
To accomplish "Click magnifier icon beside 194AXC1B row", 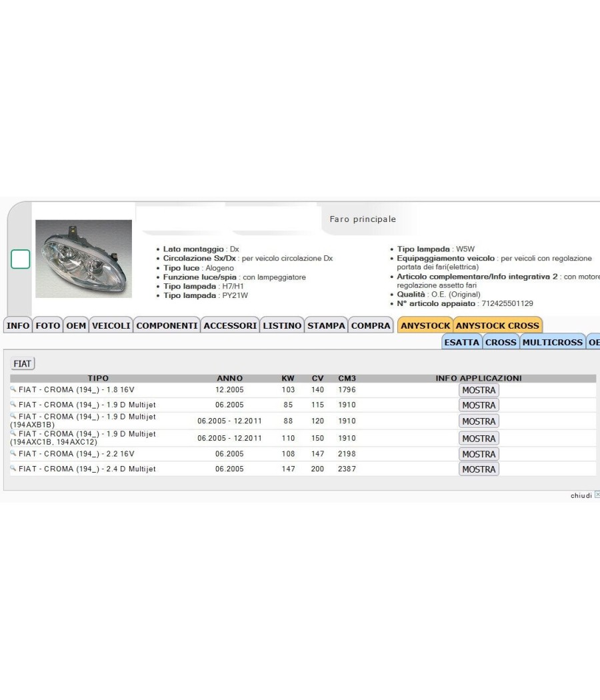I will tap(13, 433).
